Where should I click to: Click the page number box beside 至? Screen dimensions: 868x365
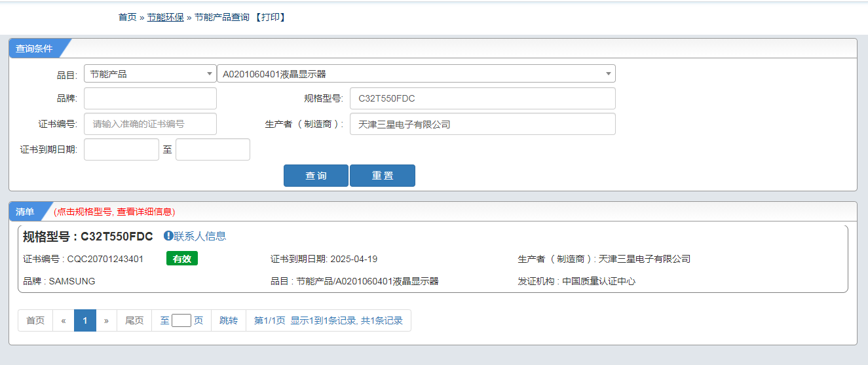pyautogui.click(x=181, y=320)
